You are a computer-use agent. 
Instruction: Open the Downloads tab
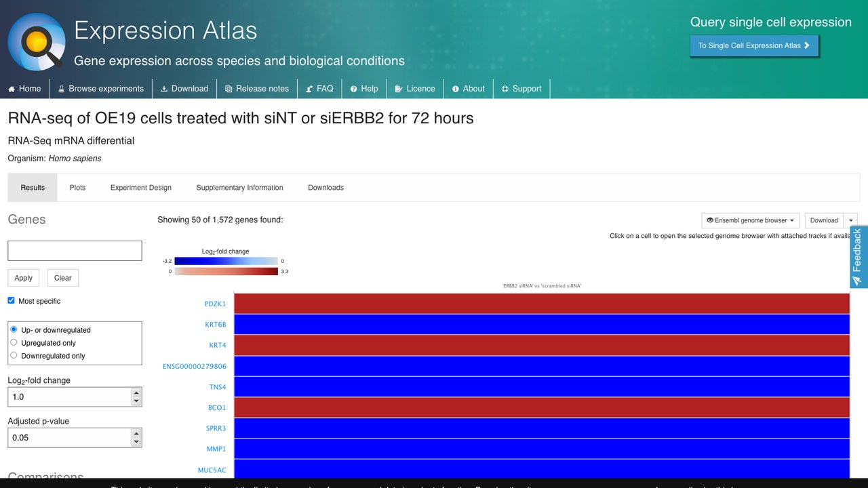(325, 188)
